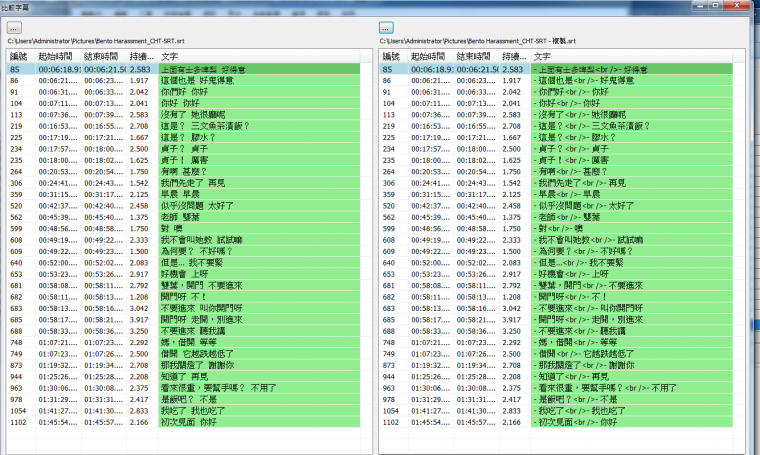
Task: Click left panel 起始時間 column header
Action: coord(58,56)
